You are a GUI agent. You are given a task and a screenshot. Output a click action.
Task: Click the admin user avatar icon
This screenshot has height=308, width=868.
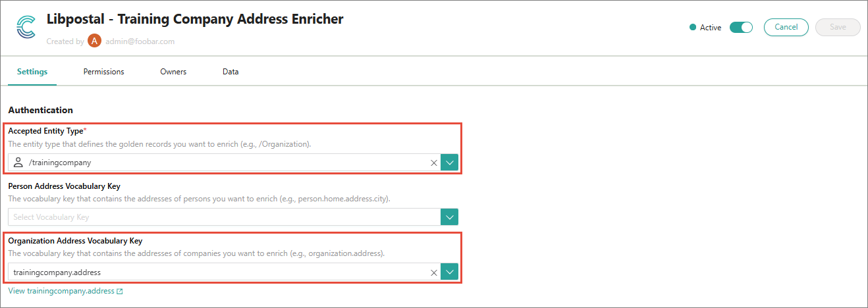pyautogui.click(x=94, y=41)
